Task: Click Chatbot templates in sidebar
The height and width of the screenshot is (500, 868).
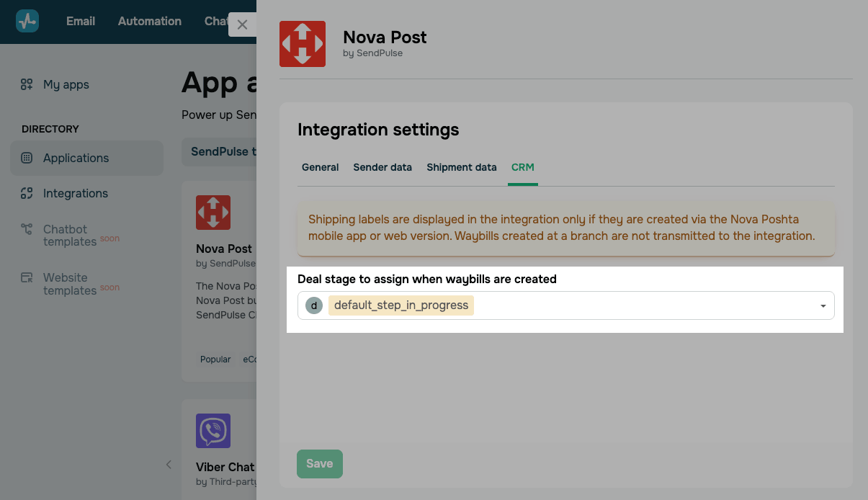Action: pyautogui.click(x=70, y=236)
